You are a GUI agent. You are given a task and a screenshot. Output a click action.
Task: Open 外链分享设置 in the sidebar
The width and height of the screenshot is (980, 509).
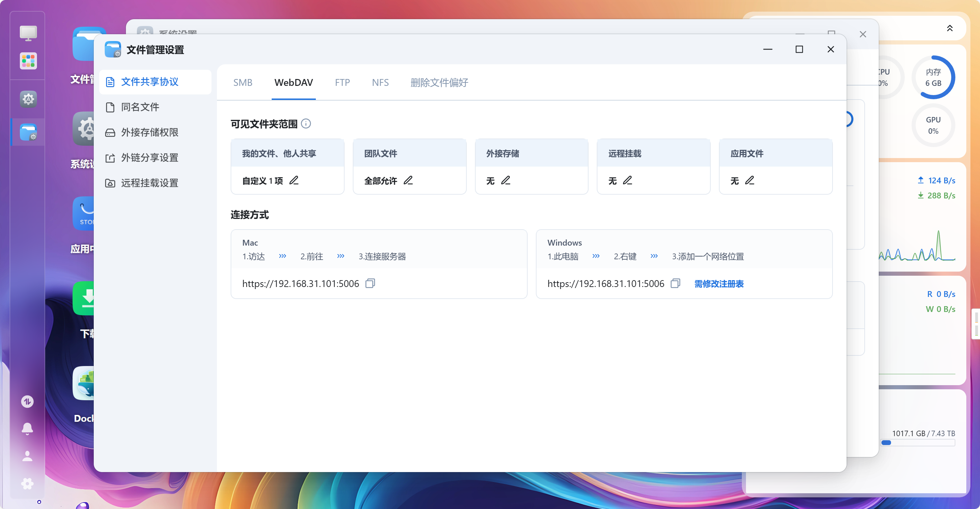tap(150, 157)
